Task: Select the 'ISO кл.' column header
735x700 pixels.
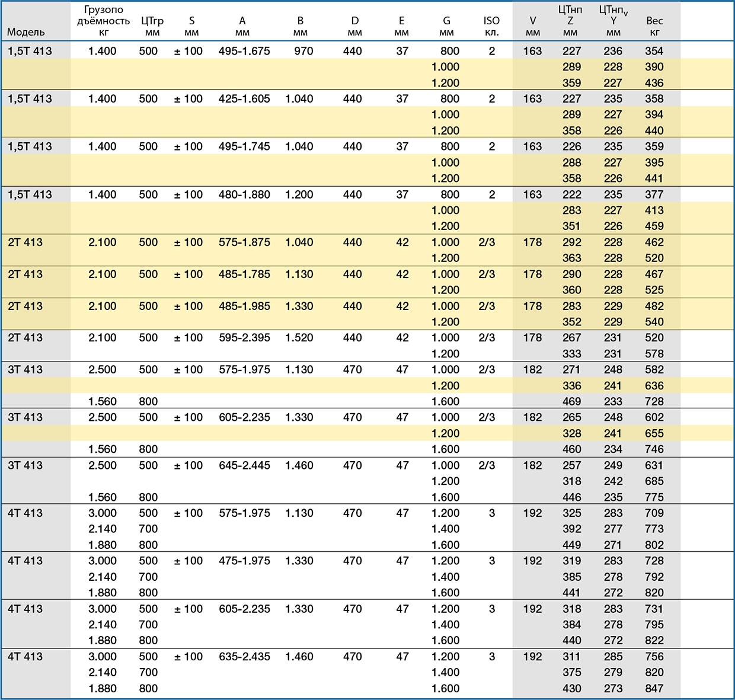Action: click(491, 26)
